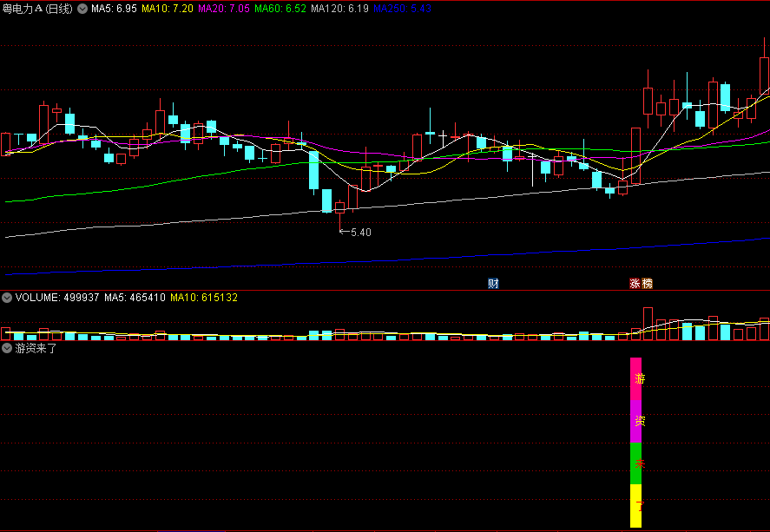Click the pink 游 signal bar segment
Image resolution: width=770 pixels, height=532 pixels.
click(636, 379)
